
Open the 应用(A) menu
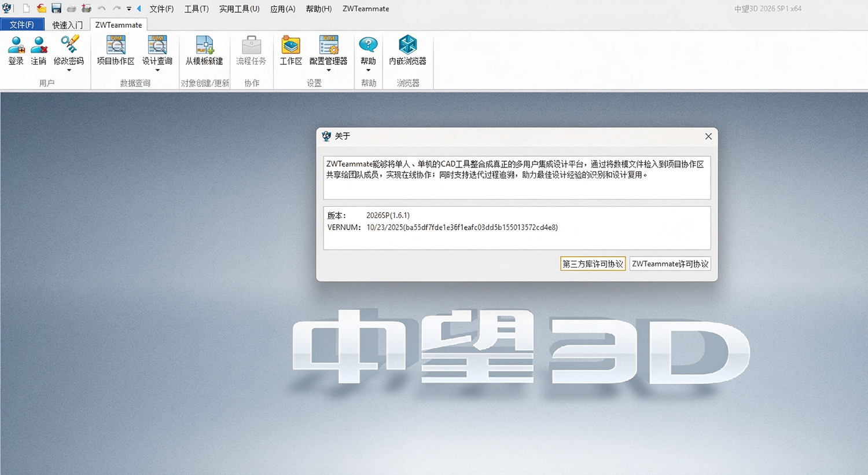tap(283, 9)
